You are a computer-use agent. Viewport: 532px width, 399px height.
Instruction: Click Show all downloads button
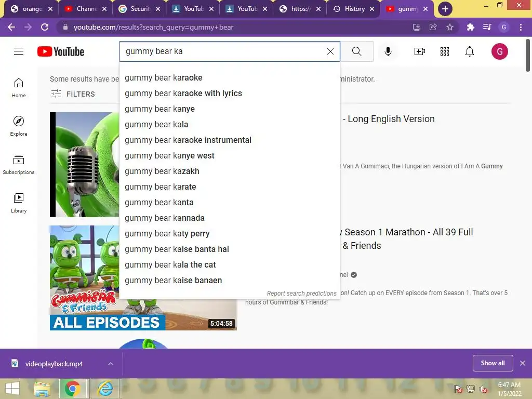(493, 363)
